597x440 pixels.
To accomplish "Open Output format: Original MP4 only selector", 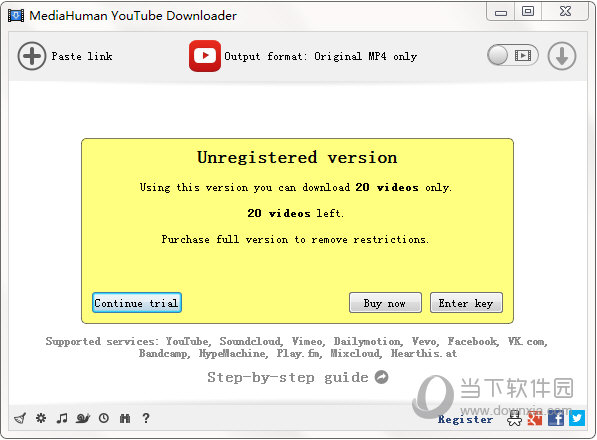I will 320,56.
